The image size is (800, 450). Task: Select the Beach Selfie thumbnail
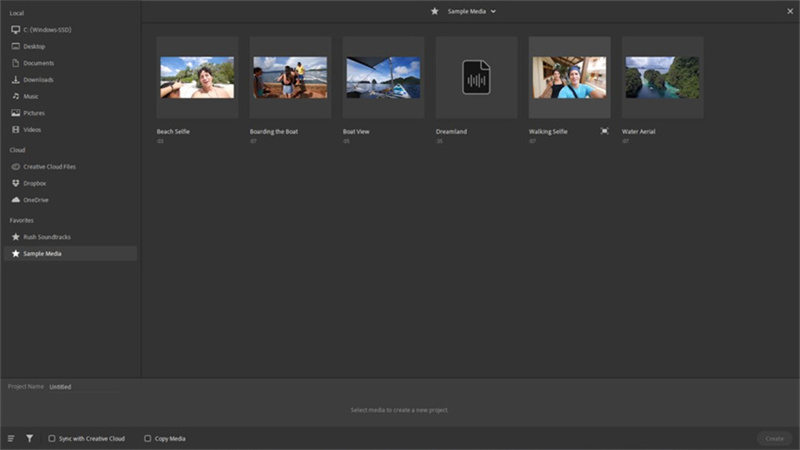197,78
